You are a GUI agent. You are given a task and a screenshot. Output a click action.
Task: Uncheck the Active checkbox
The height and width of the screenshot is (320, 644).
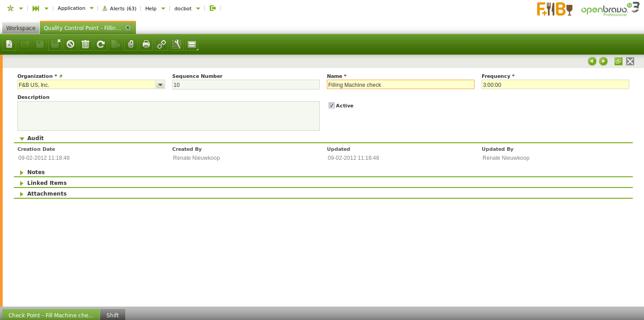coord(331,106)
